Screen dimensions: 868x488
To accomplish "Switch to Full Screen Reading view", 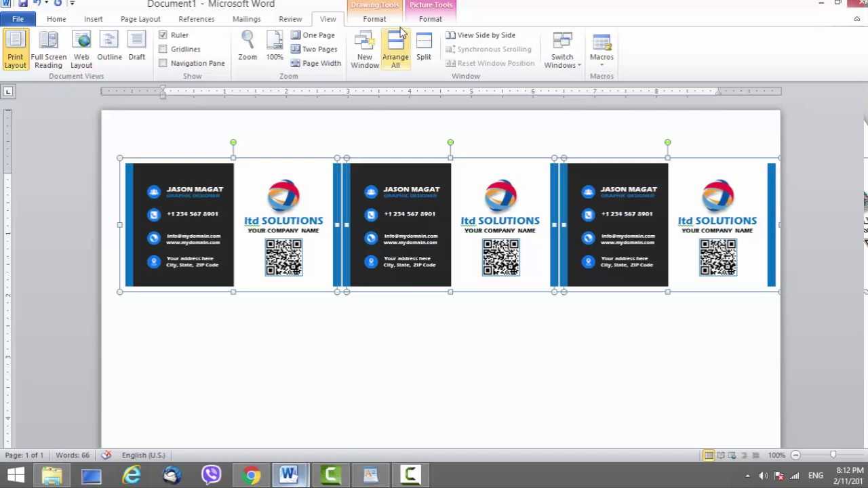I will (48, 49).
